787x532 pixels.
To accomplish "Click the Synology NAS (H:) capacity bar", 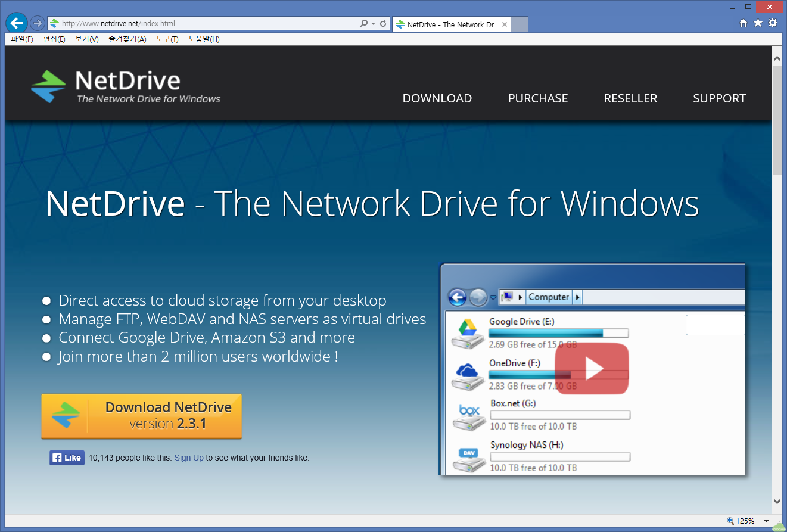I will [x=560, y=457].
